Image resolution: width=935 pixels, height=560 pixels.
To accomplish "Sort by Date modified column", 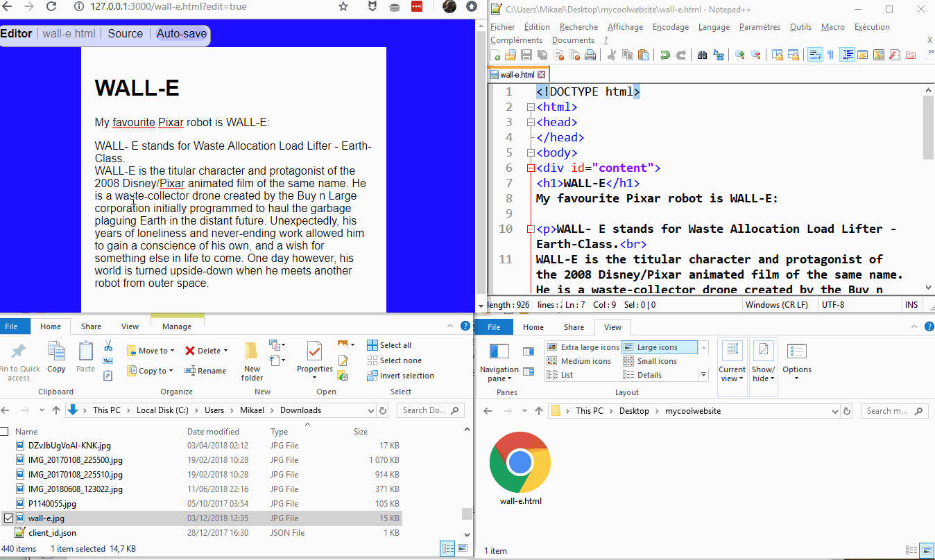I will (213, 432).
